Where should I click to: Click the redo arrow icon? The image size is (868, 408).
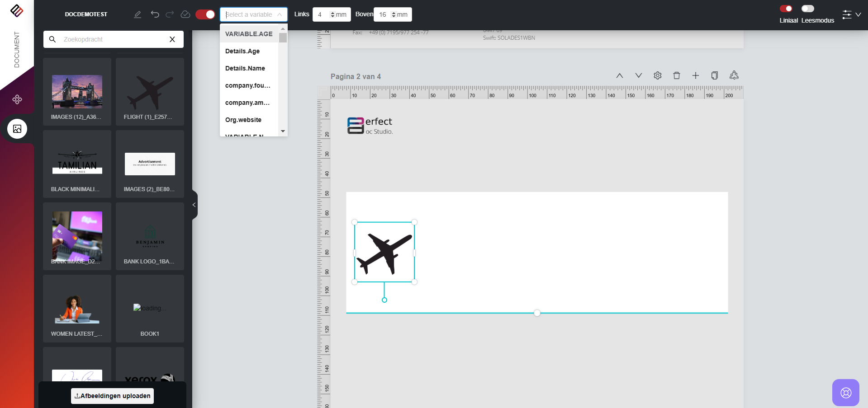[170, 14]
